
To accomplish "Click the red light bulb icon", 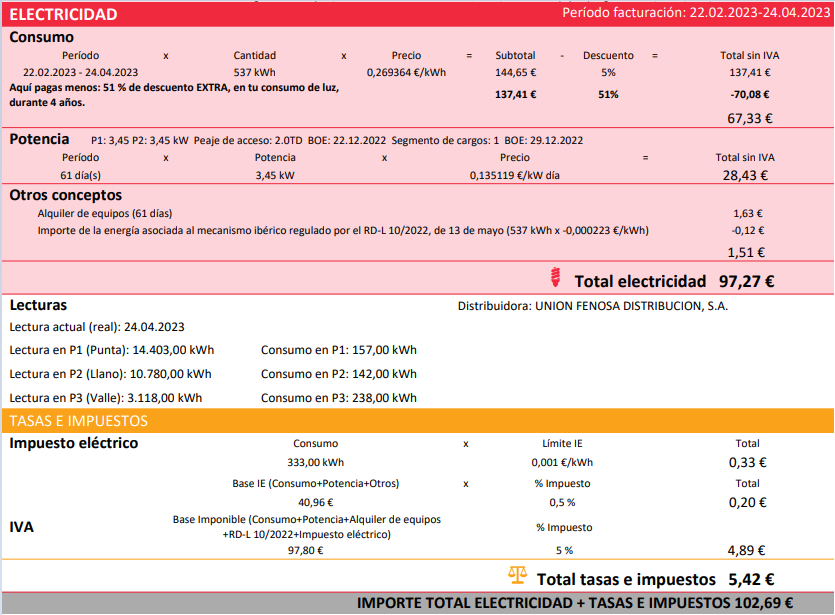I will pos(555,277).
